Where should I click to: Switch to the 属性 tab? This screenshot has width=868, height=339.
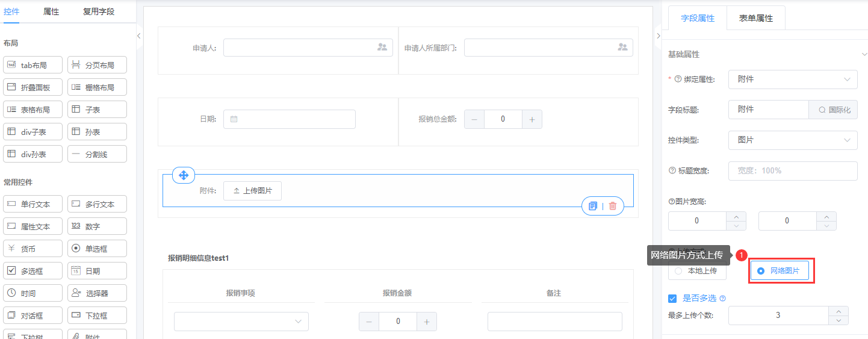coord(51,11)
